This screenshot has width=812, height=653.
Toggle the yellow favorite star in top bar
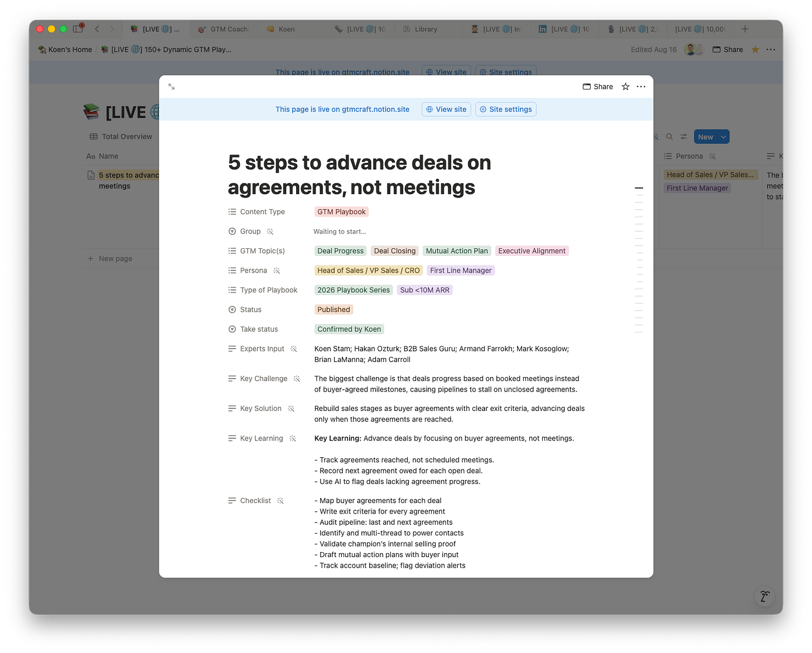pyautogui.click(x=755, y=50)
